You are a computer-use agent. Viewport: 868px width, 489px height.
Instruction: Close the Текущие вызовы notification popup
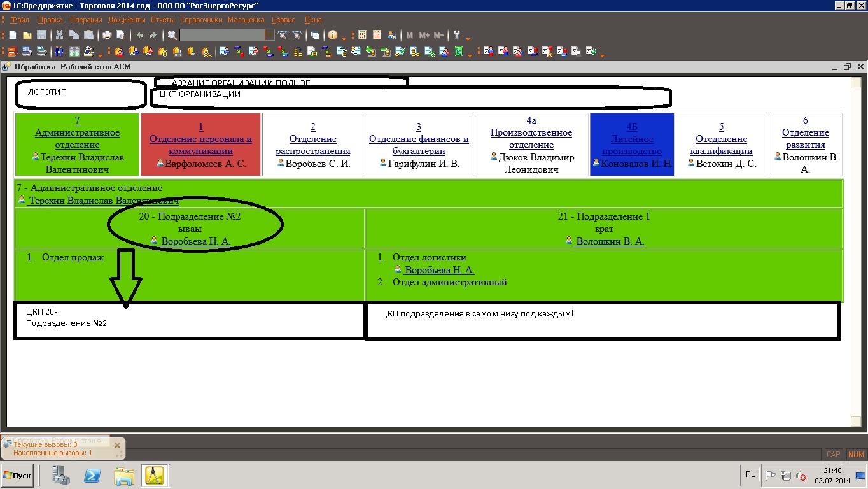coord(117,446)
